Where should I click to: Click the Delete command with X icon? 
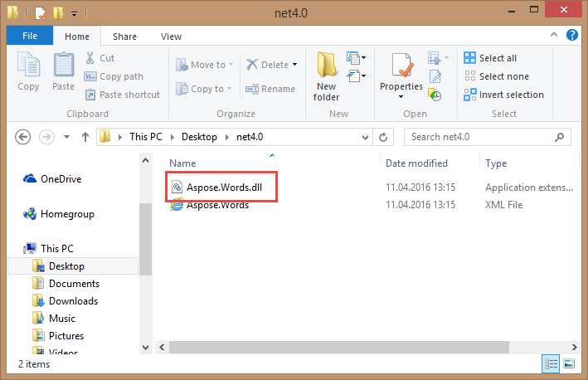pyautogui.click(x=271, y=65)
